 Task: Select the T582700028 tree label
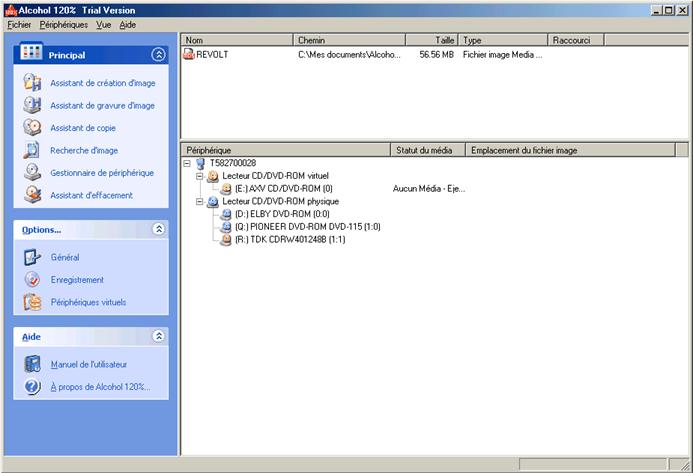pyautogui.click(x=233, y=163)
